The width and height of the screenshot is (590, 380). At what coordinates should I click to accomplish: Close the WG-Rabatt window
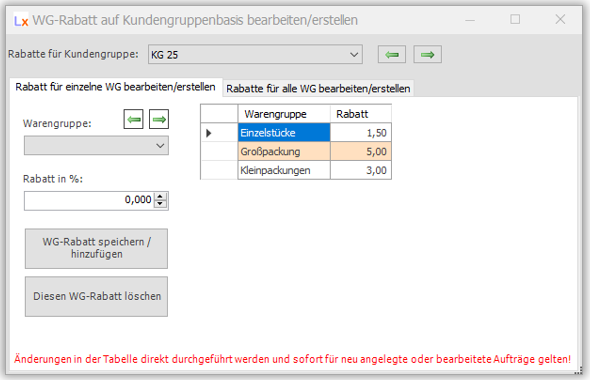560,20
